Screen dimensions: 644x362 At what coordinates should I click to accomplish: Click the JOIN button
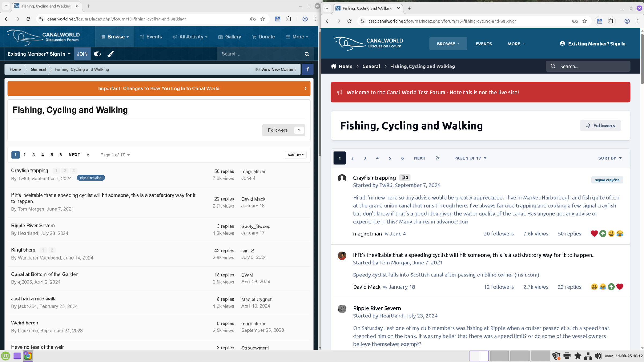click(x=82, y=54)
